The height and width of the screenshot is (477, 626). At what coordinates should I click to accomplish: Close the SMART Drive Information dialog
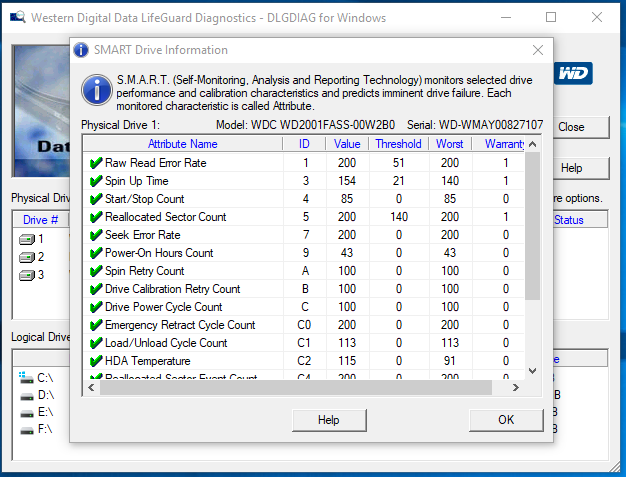[x=538, y=50]
